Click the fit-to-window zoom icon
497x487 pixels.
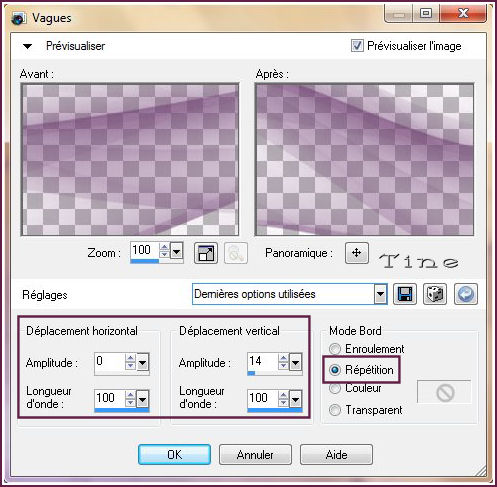206,253
